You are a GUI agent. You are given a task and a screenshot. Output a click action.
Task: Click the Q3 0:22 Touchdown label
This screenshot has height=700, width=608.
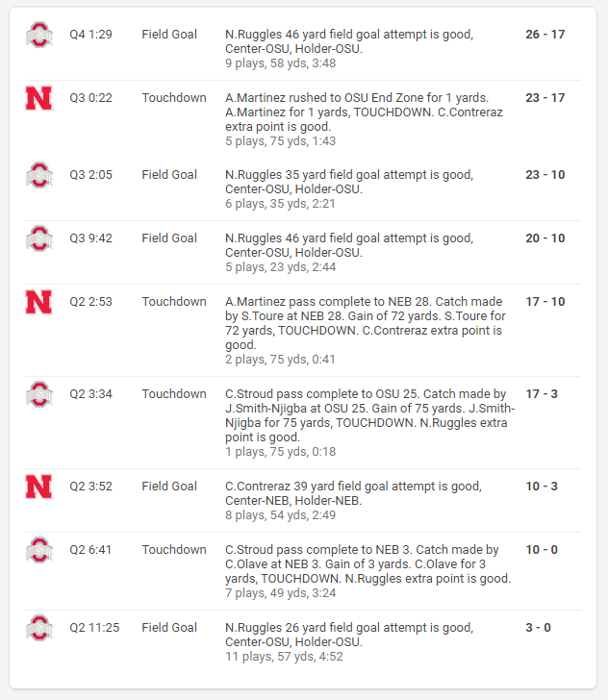pyautogui.click(x=174, y=98)
